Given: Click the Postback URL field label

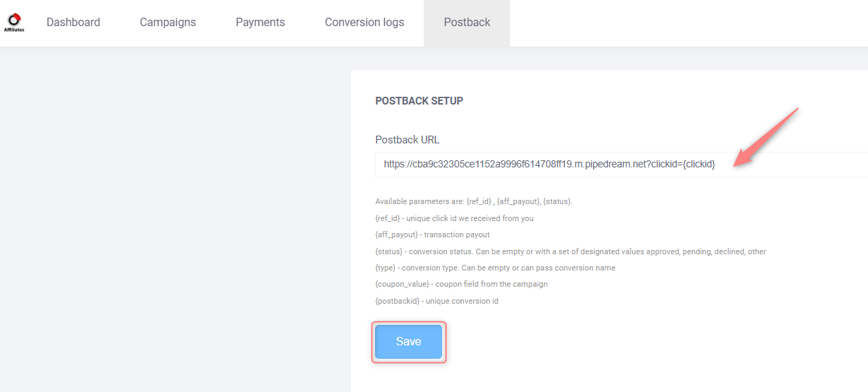Looking at the screenshot, I should tap(407, 140).
